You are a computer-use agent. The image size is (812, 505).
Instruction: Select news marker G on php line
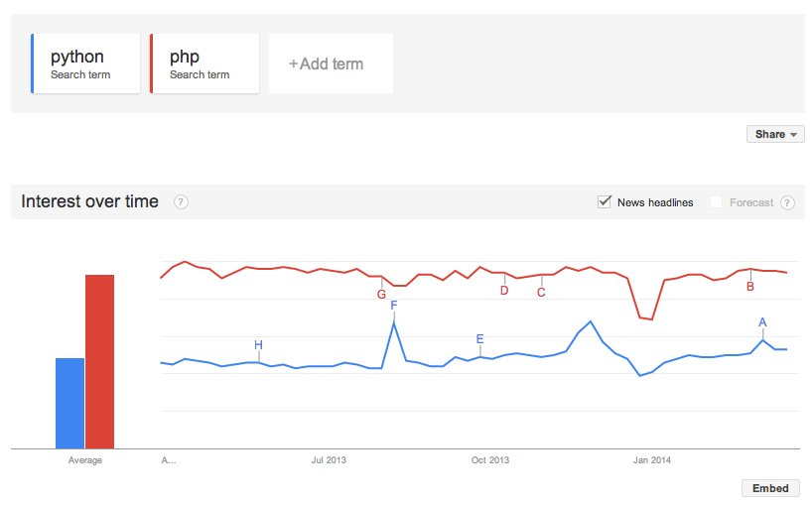[x=381, y=295]
